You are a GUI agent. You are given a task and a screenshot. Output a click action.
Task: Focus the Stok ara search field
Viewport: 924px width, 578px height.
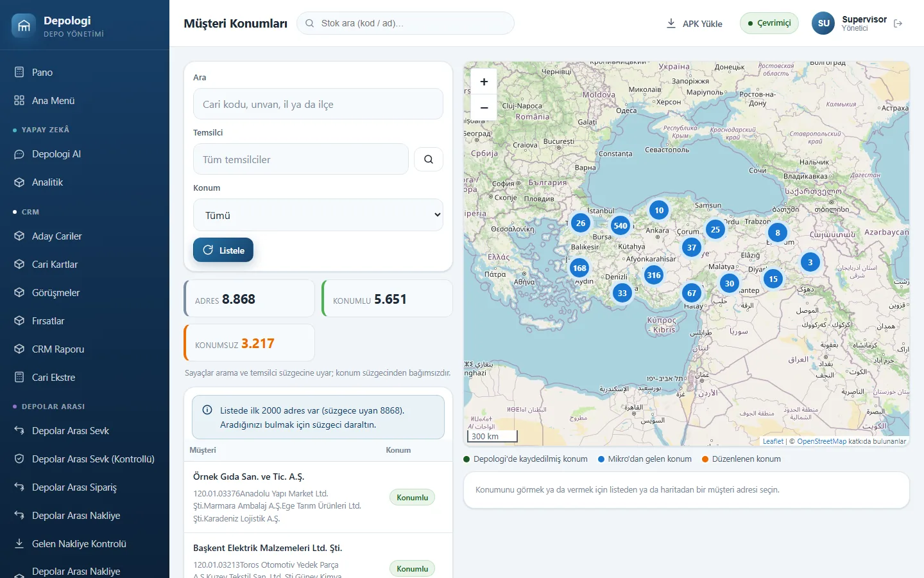coord(406,23)
